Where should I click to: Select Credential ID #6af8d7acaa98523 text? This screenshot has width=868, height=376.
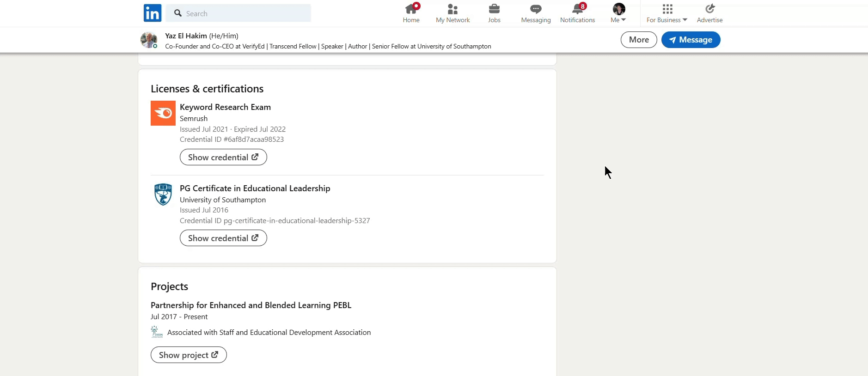point(232,139)
